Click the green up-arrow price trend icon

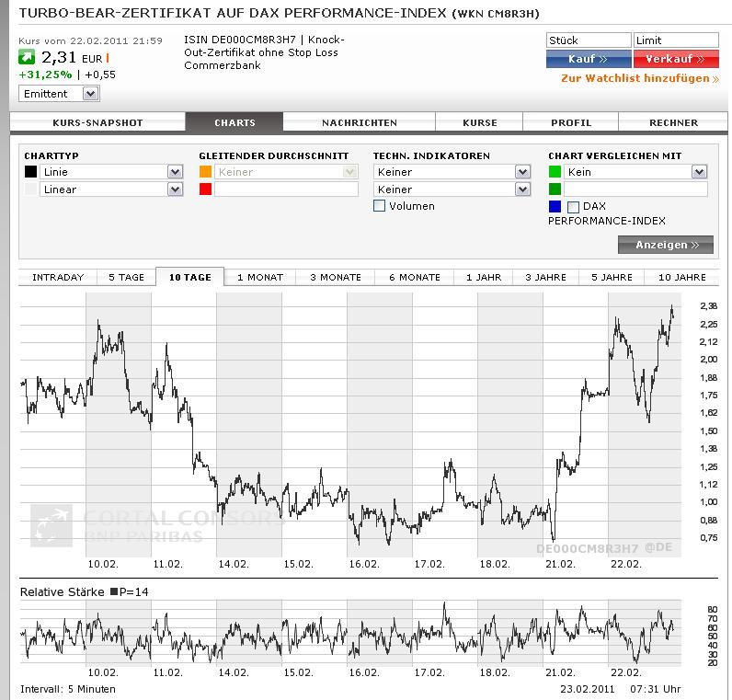click(x=26, y=57)
